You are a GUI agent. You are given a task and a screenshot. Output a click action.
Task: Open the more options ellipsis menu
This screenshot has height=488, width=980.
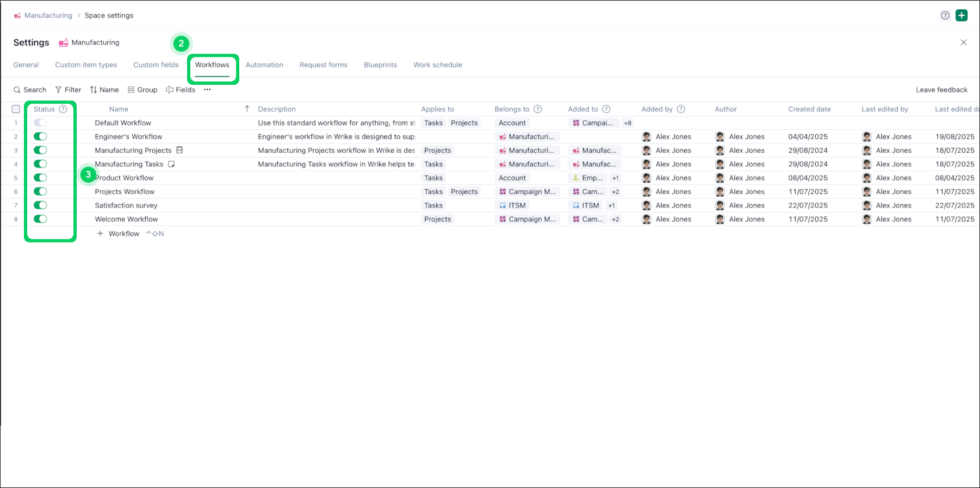pos(207,90)
